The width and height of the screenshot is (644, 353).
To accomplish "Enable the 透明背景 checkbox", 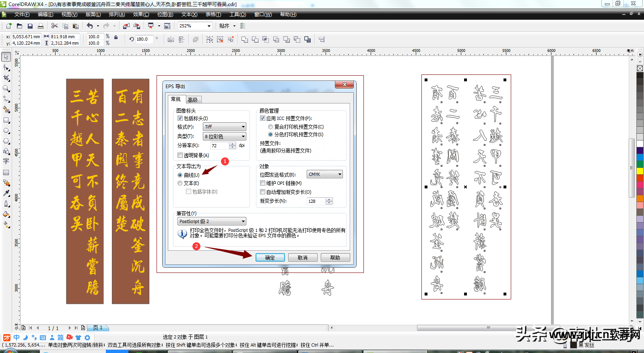I will pos(180,155).
